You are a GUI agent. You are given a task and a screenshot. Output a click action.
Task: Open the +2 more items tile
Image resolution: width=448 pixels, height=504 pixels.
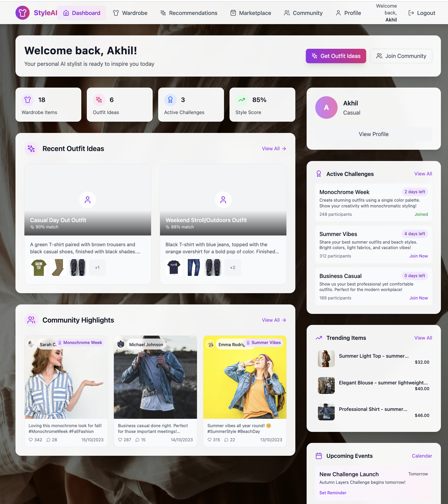click(232, 267)
